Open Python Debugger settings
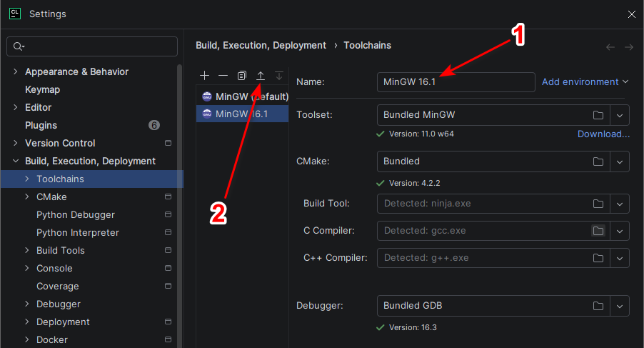Image resolution: width=644 pixels, height=348 pixels. point(76,214)
